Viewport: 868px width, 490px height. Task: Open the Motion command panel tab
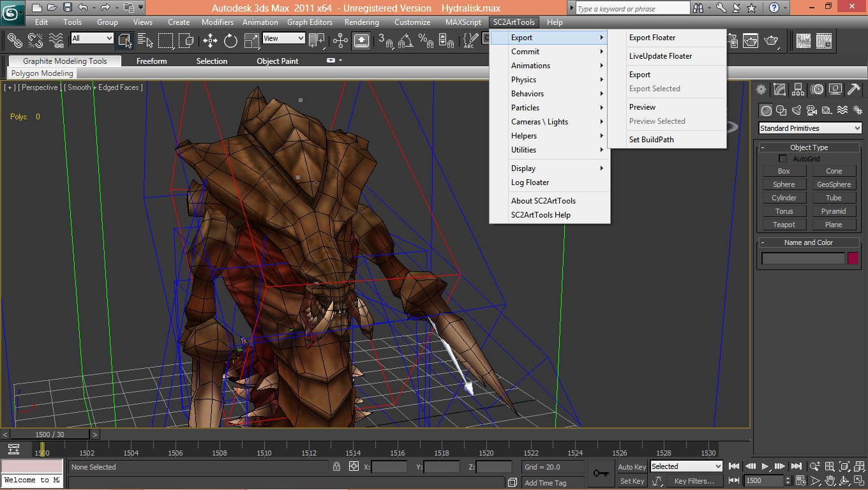pos(817,89)
